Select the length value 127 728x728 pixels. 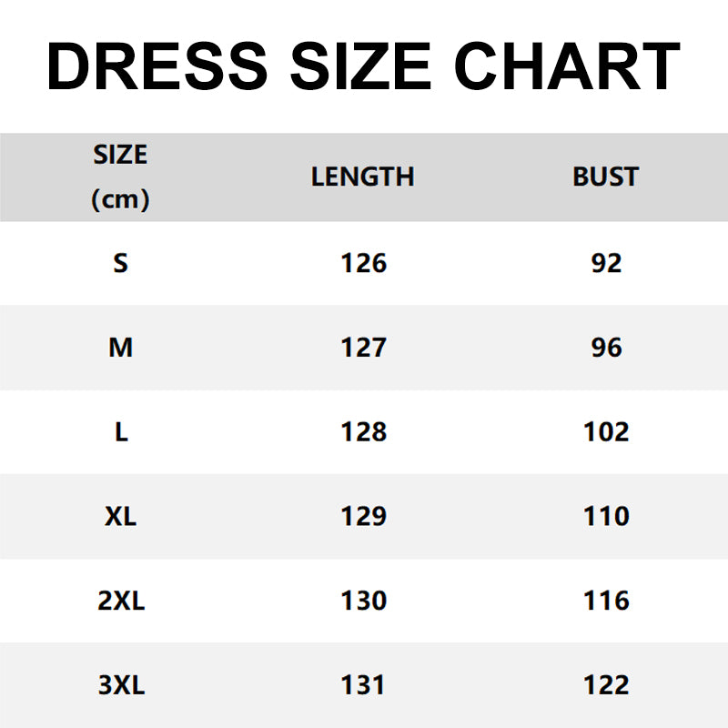[363, 348]
